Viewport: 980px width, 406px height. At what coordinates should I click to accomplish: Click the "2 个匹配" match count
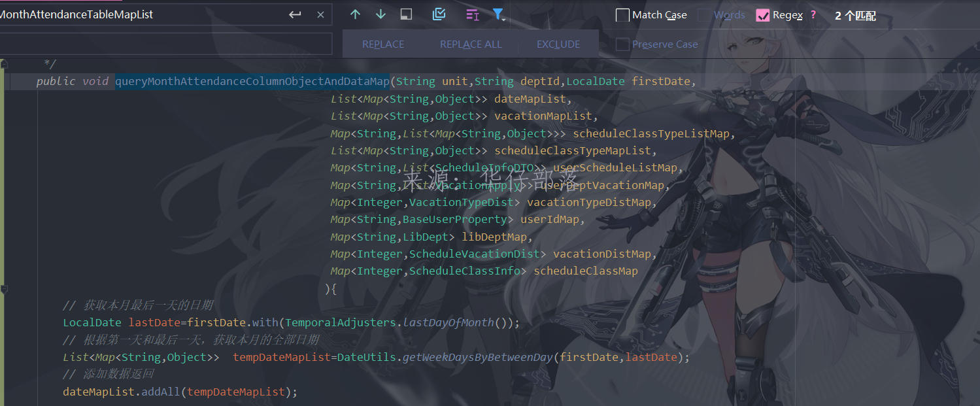(x=855, y=16)
